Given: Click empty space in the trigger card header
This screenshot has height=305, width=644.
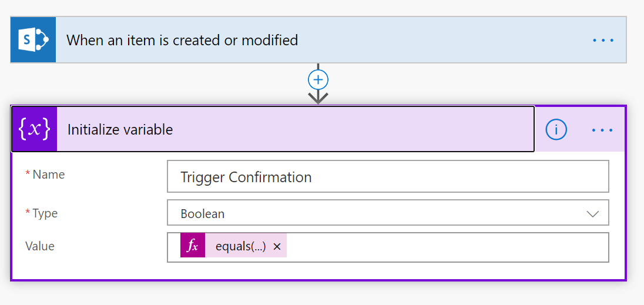Looking at the screenshot, I should coord(441,41).
